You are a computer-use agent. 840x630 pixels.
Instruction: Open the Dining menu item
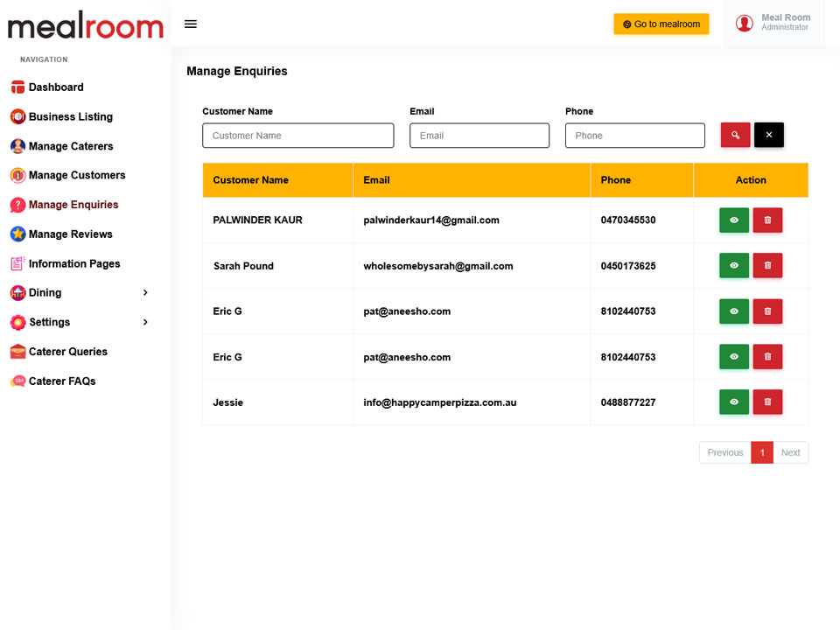click(45, 292)
